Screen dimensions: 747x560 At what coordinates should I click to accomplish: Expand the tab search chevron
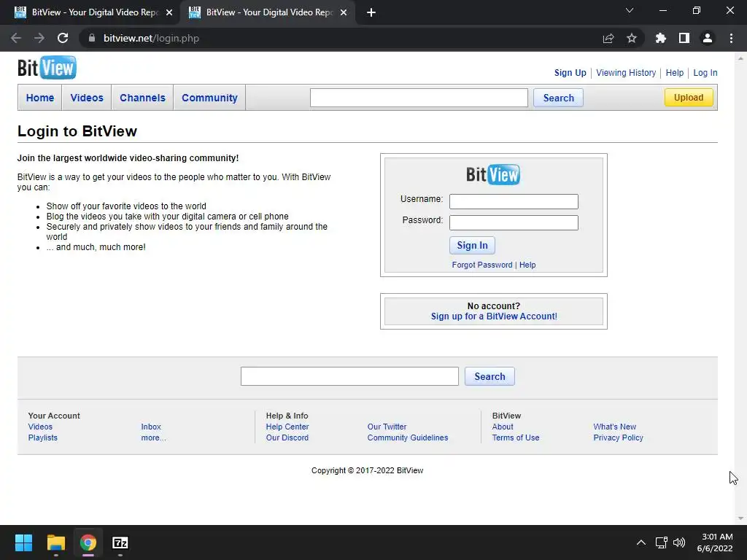pyautogui.click(x=630, y=10)
